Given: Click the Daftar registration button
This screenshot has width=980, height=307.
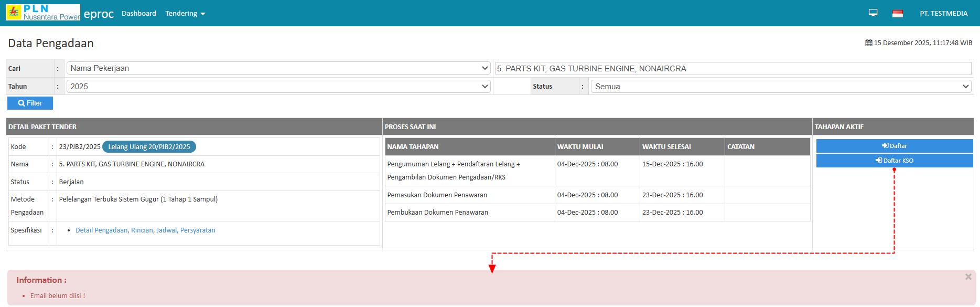Looking at the screenshot, I should (x=894, y=146).
